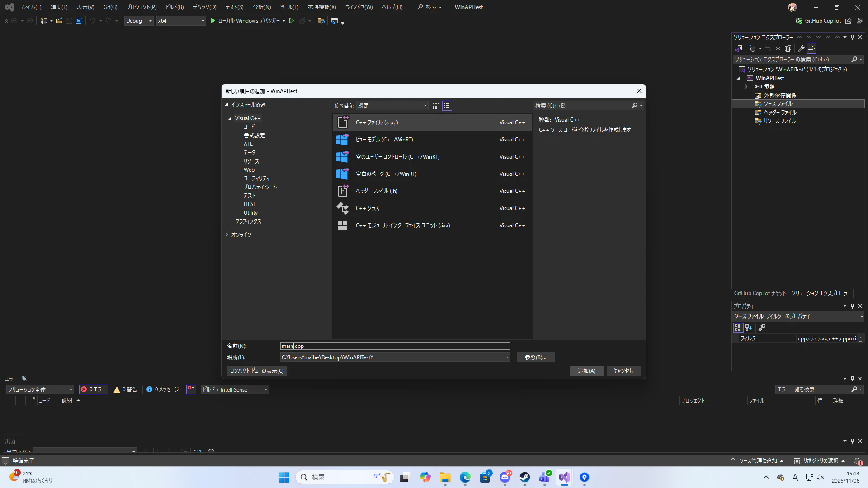868x488 pixels.
Task: Open the sort order dropdown in dialog
Action: click(x=392, y=105)
